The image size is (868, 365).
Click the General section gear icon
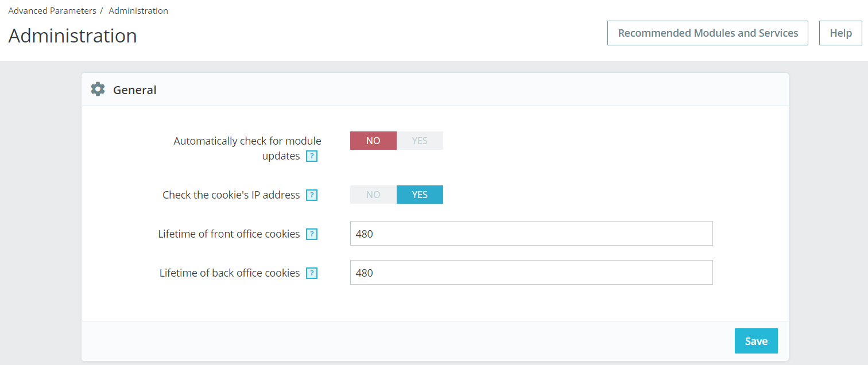pyautogui.click(x=98, y=90)
